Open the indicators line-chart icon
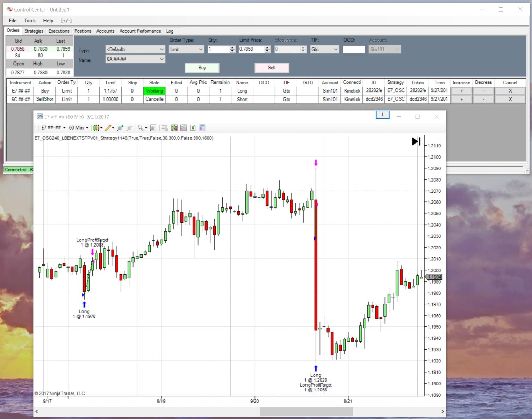Screen dimensions: 532x419 [184, 128]
